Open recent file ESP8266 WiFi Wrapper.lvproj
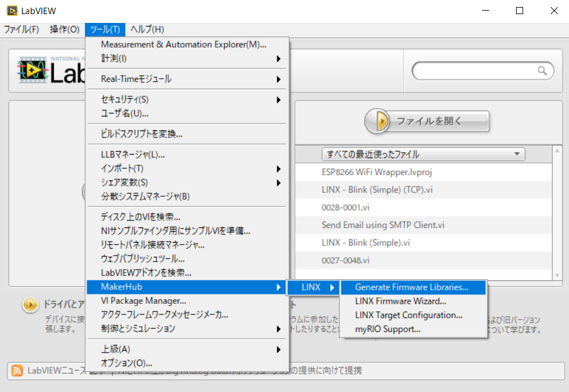 point(424,172)
